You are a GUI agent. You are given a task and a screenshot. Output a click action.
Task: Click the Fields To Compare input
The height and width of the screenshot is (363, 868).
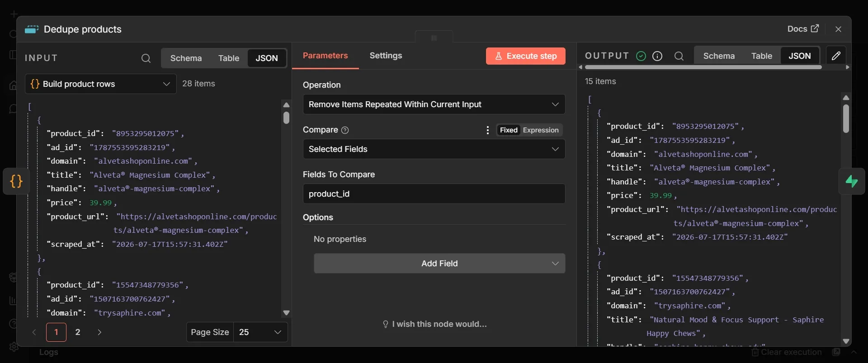[434, 194]
